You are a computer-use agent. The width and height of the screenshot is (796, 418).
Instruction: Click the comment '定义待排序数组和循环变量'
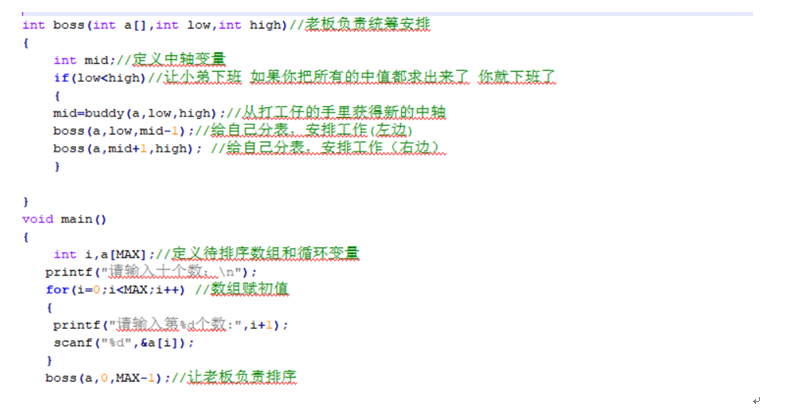click(x=266, y=253)
